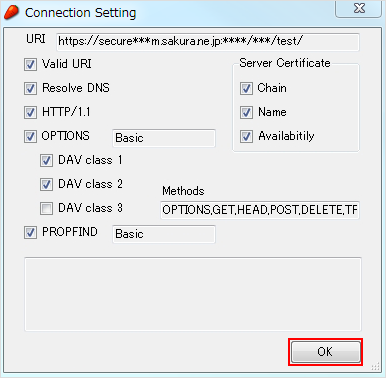Click the Basic field beside PROPFIND
386x378 pixels.
pyautogui.click(x=164, y=234)
